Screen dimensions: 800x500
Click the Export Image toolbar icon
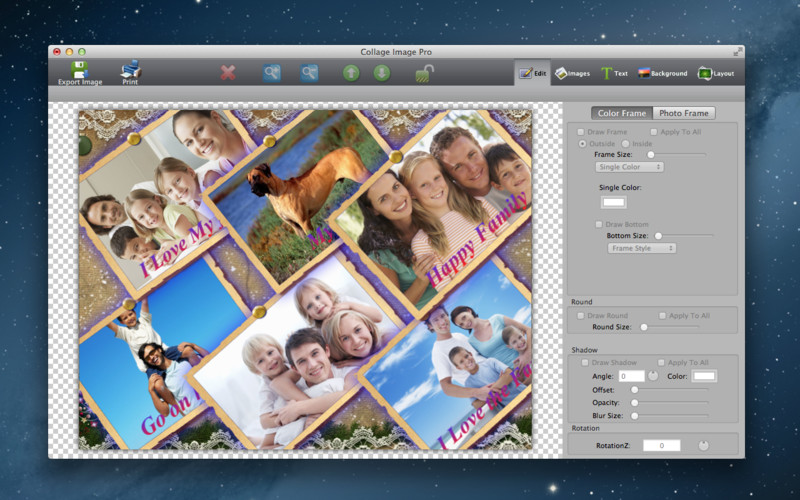(x=79, y=71)
